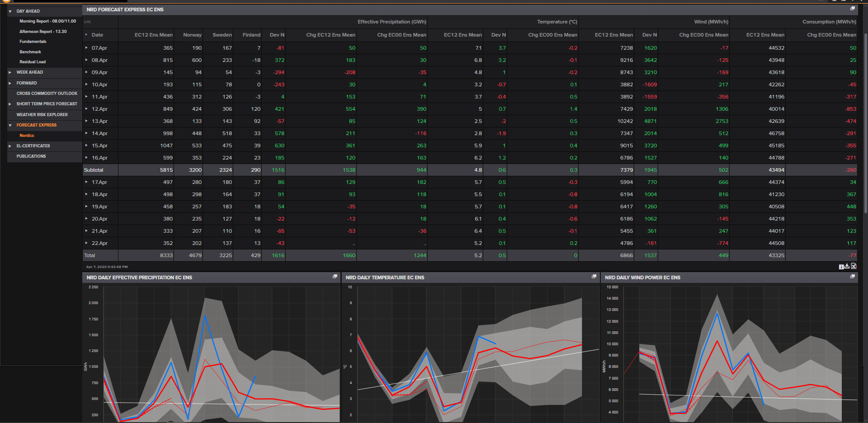Go to Cross Commodity Outlook

[x=47, y=94]
